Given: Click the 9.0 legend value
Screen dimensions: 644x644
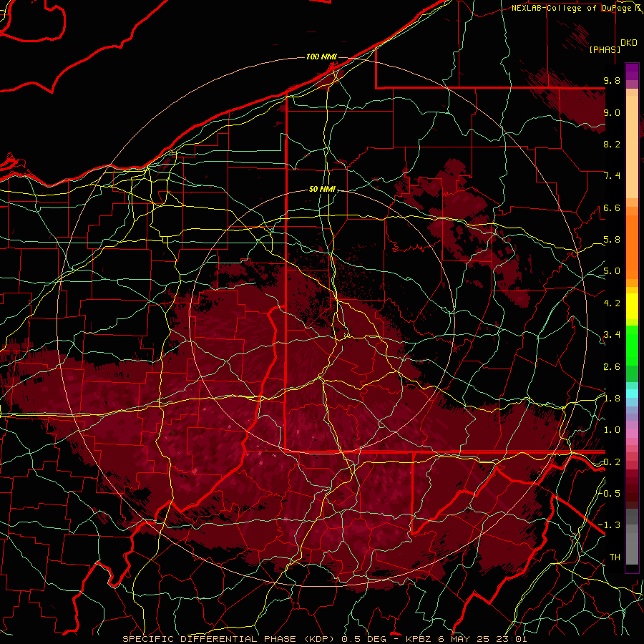Looking at the screenshot, I should click(x=612, y=112).
